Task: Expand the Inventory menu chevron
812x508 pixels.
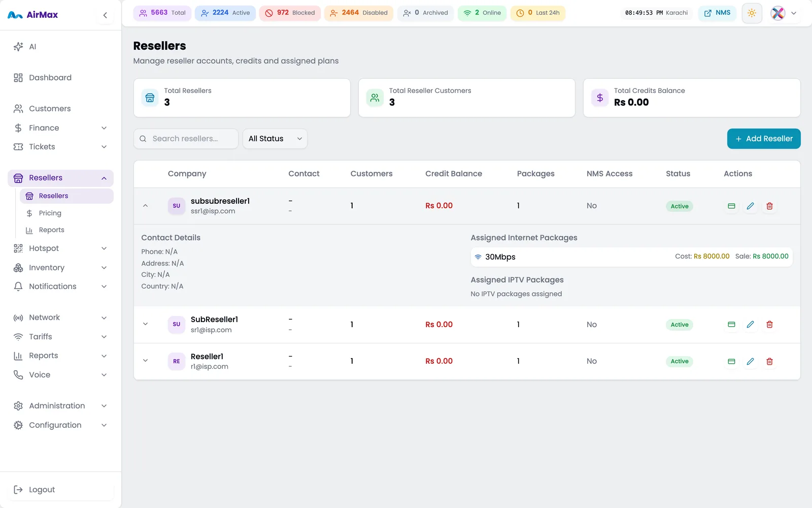Action: (104, 268)
